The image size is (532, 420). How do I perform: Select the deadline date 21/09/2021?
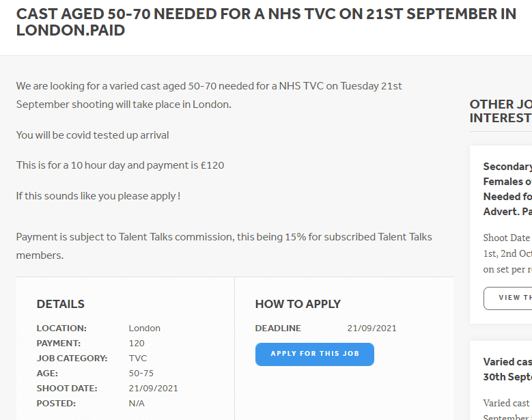coord(372,328)
